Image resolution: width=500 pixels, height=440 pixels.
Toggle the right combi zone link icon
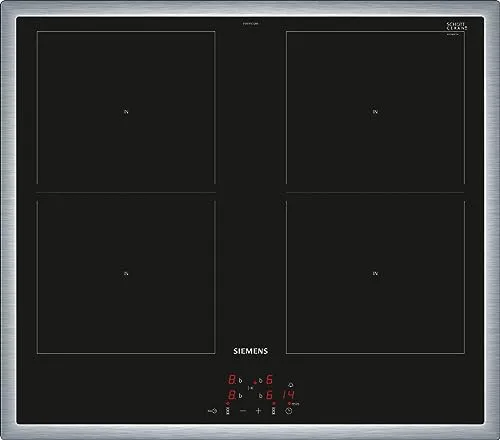(x=274, y=411)
